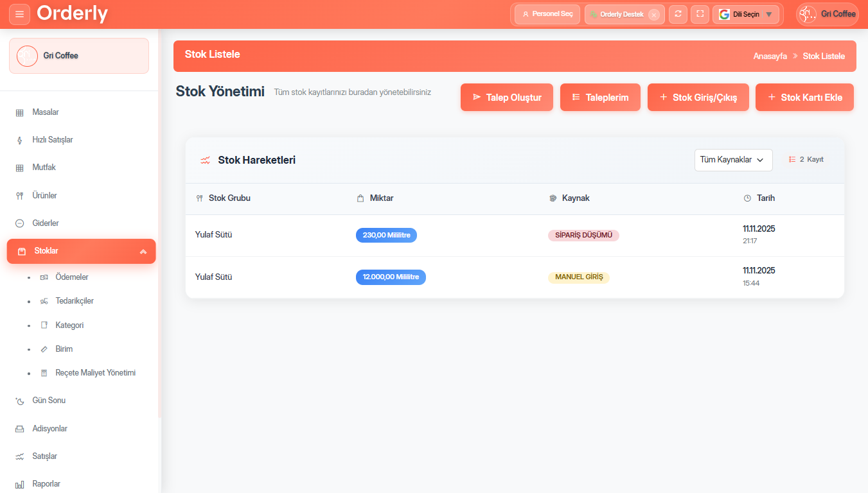Go to Tedarikçiler submenu item

coord(75,301)
